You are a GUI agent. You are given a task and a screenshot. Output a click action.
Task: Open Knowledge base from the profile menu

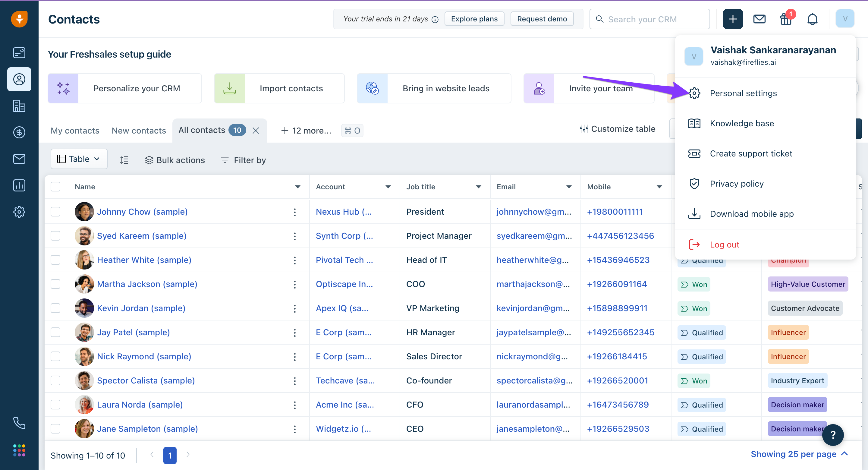[765, 123]
